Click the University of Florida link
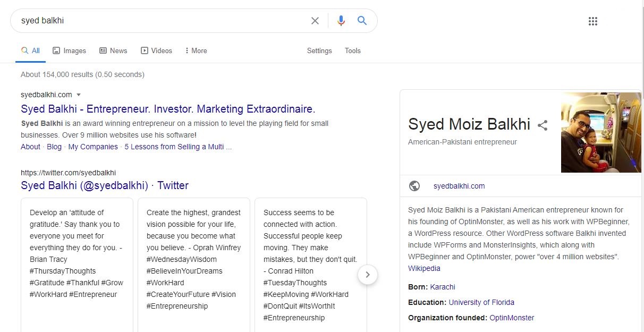Viewport: 644px width, 332px height. 481,302
